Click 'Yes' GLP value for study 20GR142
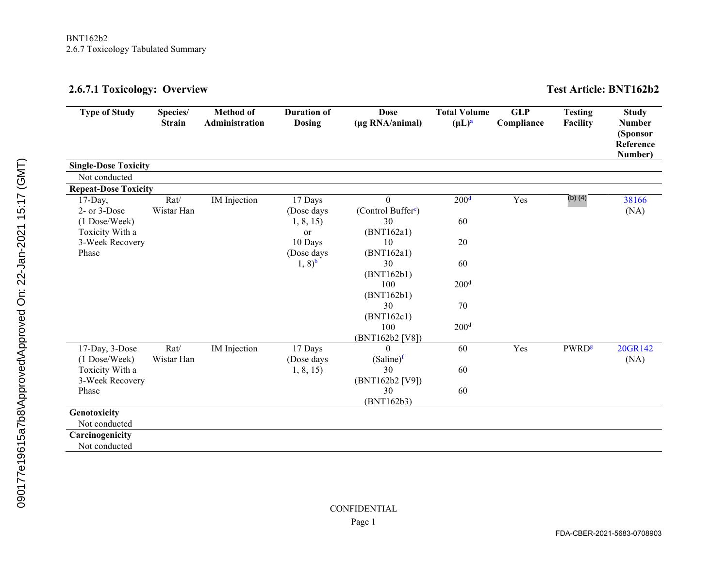The image size is (728, 563). 520,348
